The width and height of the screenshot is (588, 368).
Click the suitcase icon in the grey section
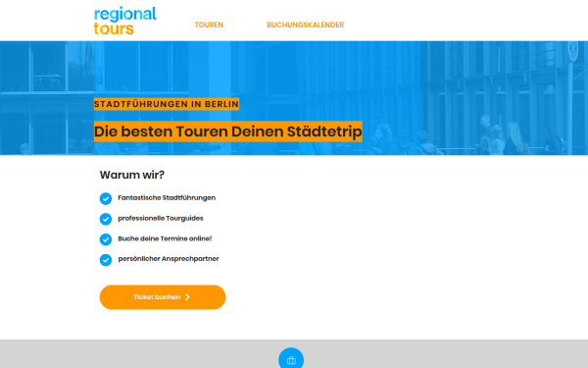(x=291, y=360)
